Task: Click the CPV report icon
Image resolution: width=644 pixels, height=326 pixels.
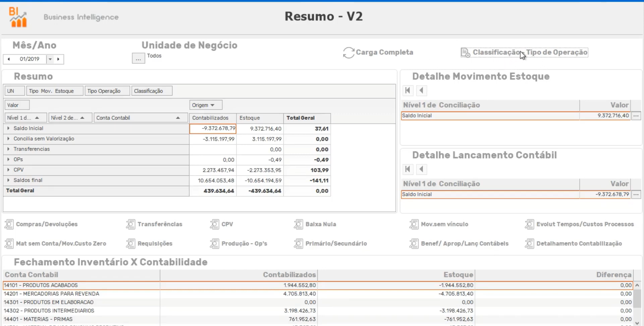Action: (x=214, y=224)
